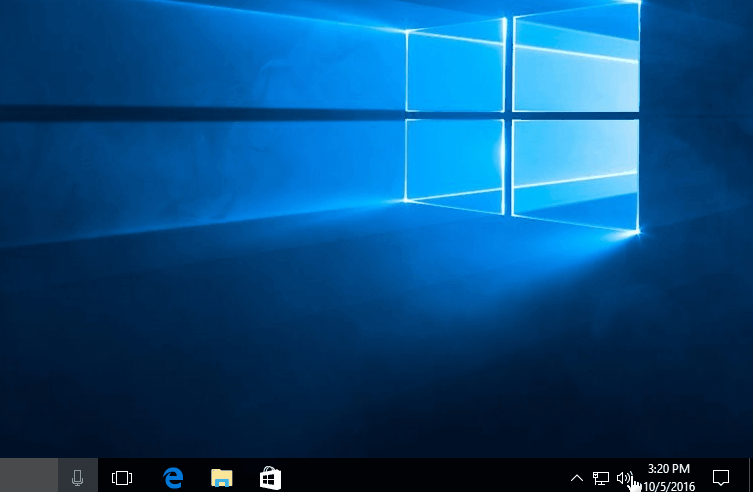
Task: Click the Show Desktop sliver at the taskbar's end
Action: tap(750, 476)
